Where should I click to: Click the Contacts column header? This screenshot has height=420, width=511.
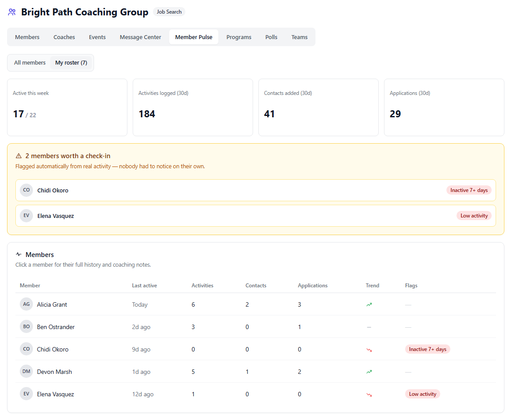(x=256, y=286)
